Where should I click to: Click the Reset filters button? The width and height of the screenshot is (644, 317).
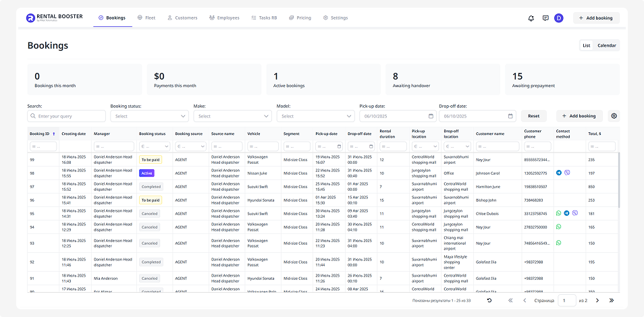click(x=533, y=116)
